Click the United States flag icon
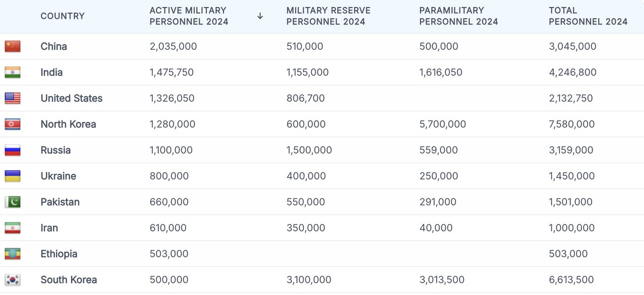Image resolution: width=644 pixels, height=295 pixels. click(x=13, y=98)
